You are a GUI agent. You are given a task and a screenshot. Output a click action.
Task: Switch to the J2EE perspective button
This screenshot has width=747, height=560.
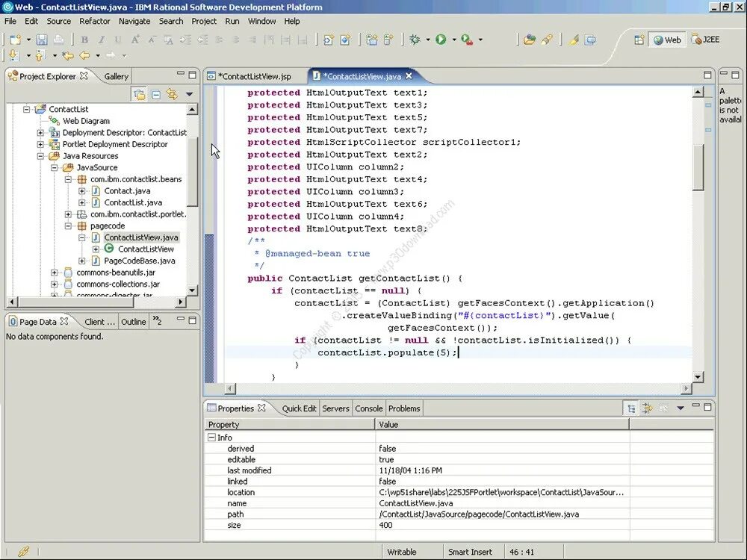[705, 40]
